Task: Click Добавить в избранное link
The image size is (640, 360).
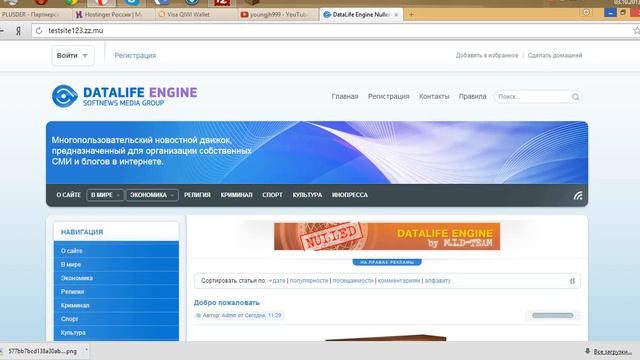Action: [487, 56]
